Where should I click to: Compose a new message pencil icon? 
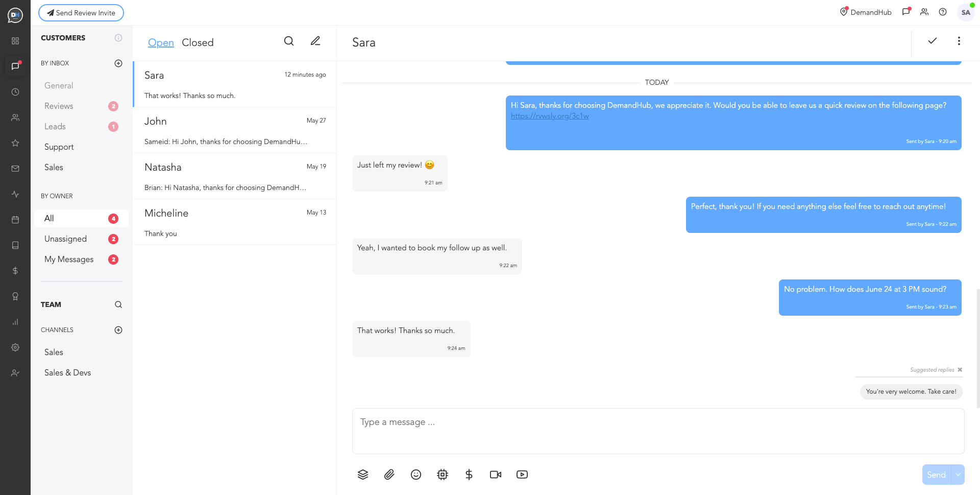point(315,41)
